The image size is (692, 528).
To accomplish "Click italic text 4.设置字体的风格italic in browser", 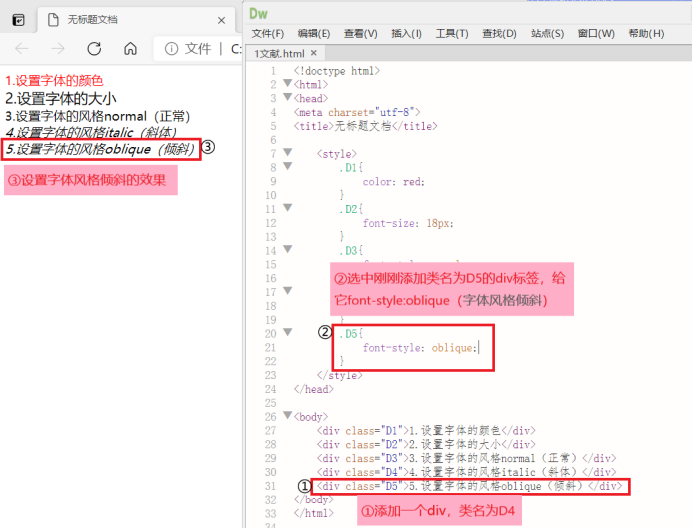I will click(x=91, y=132).
